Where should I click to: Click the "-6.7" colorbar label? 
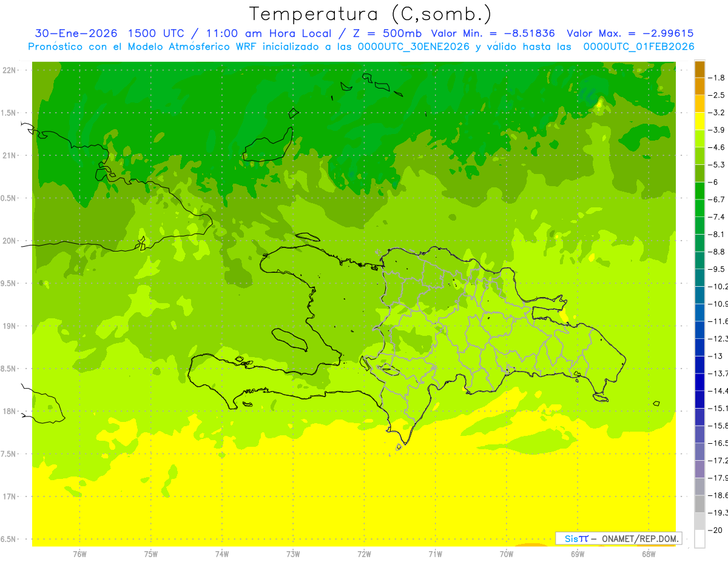point(716,199)
